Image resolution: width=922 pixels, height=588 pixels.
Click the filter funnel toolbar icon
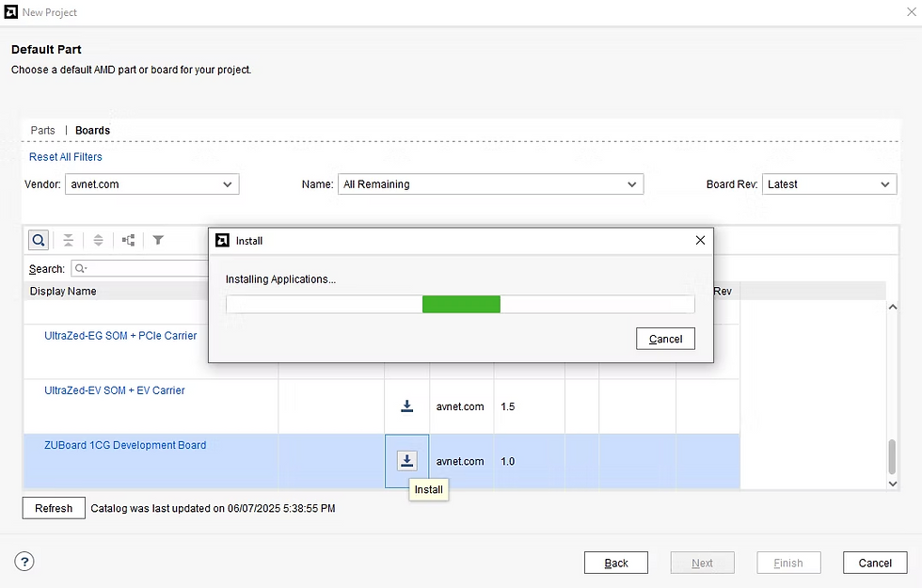158,240
